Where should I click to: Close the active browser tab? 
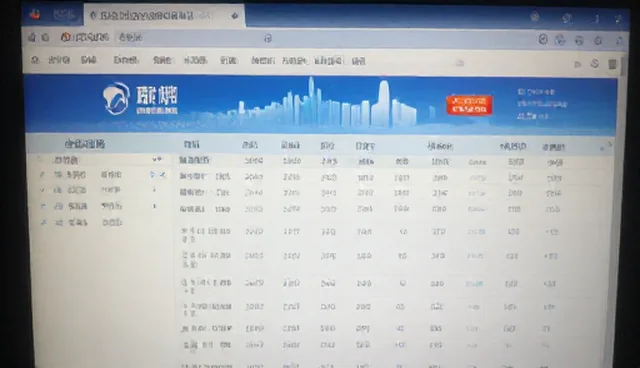[234, 16]
